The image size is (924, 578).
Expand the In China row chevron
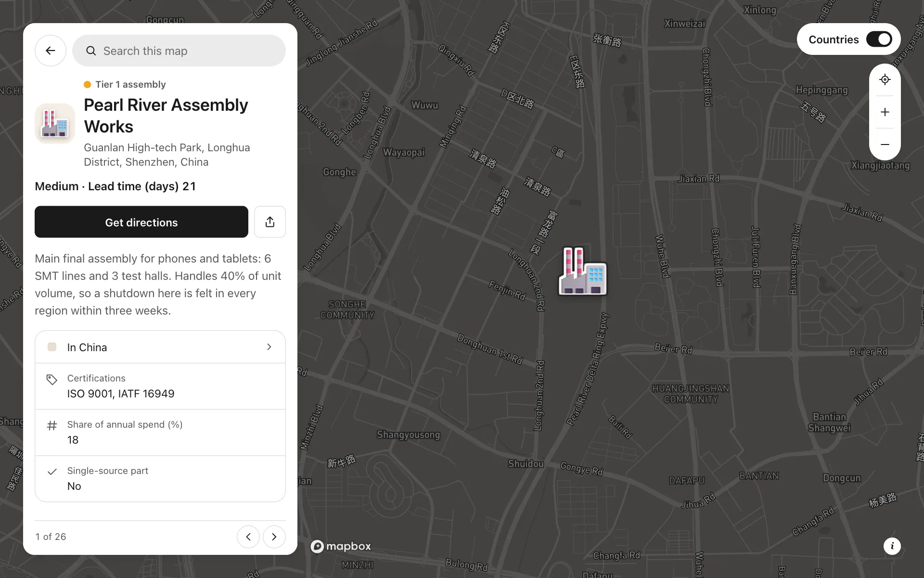pos(269,347)
